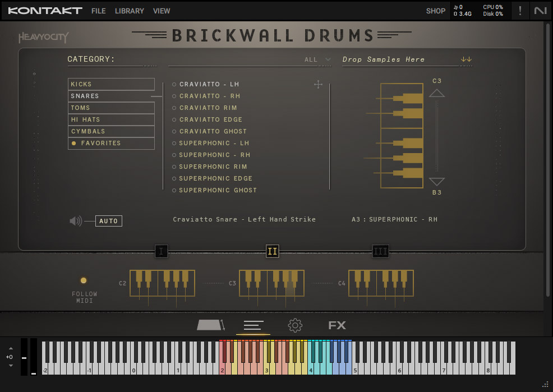Click the Heavyocity logo
Image resolution: width=553 pixels, height=392 pixels.
pos(43,37)
